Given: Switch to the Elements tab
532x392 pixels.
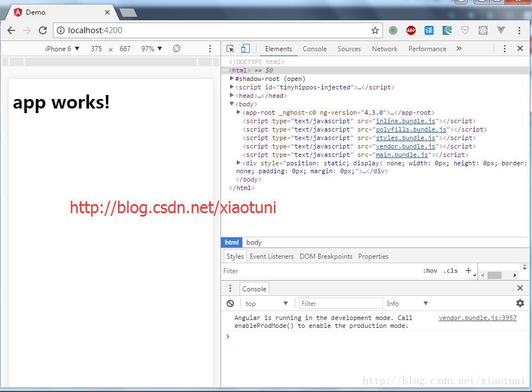Looking at the screenshot, I should [278, 49].
